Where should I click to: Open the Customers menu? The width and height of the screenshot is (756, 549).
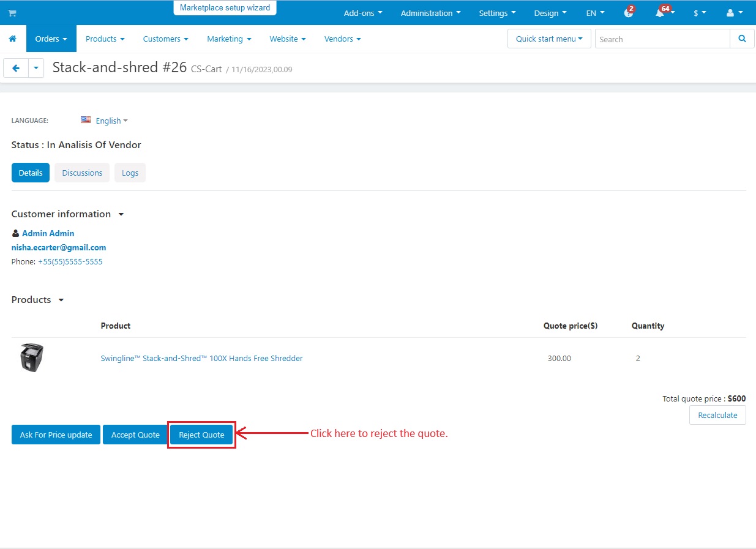pos(166,39)
